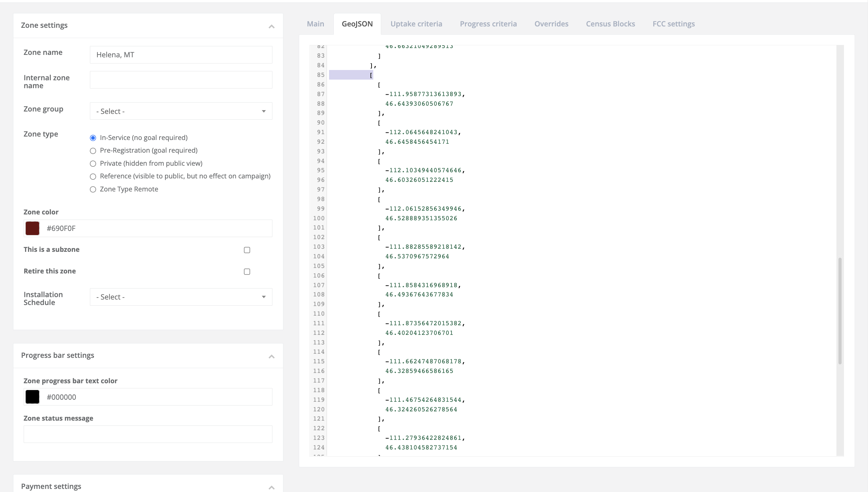868x492 pixels.
Task: View the Overrides tab
Action: point(551,24)
